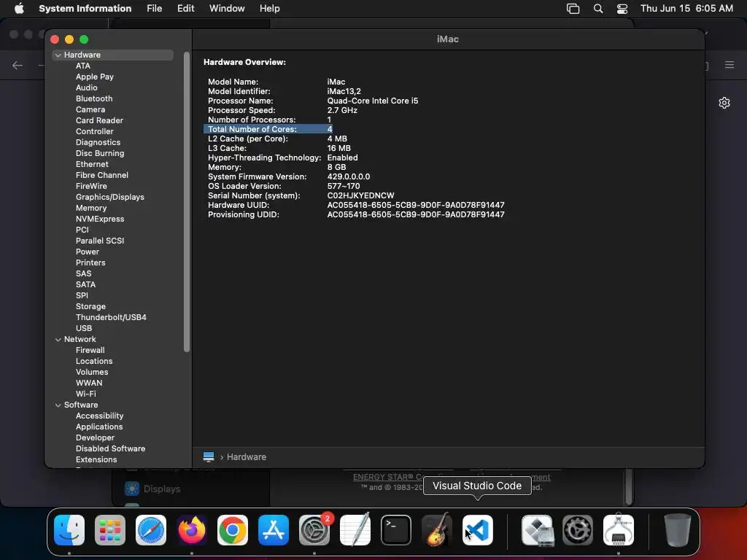Open System Information icon in dock
This screenshot has width=747, height=560.
pyautogui.click(x=619, y=530)
